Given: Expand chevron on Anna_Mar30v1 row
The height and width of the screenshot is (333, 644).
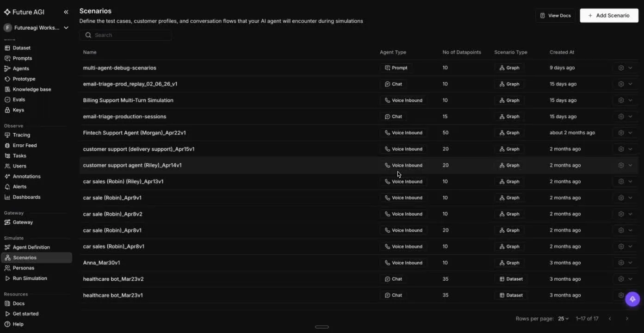Looking at the screenshot, I should tap(630, 263).
